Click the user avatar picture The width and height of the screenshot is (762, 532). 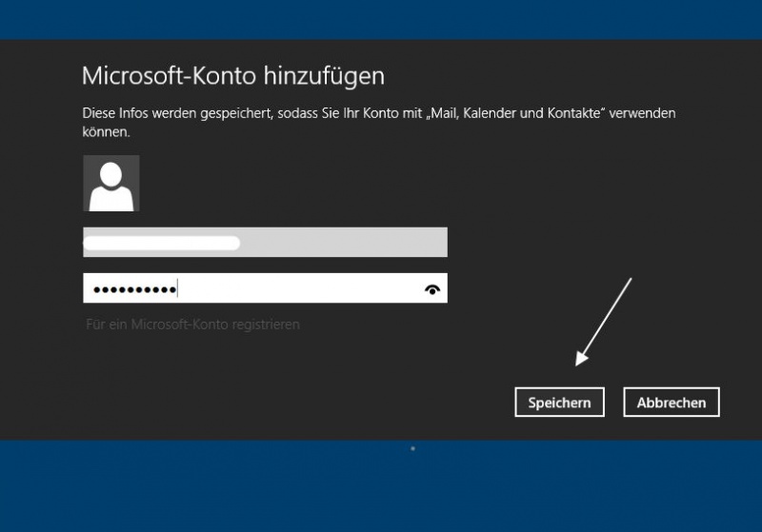(x=111, y=184)
